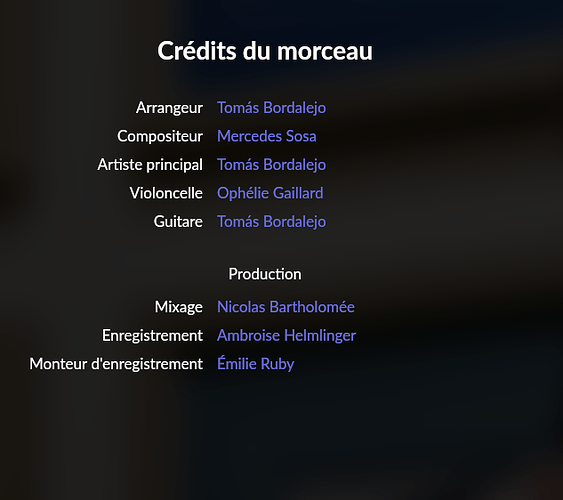The image size is (563, 500).
Task: Select the Monteur d'enregistrement label
Action: coord(116,364)
